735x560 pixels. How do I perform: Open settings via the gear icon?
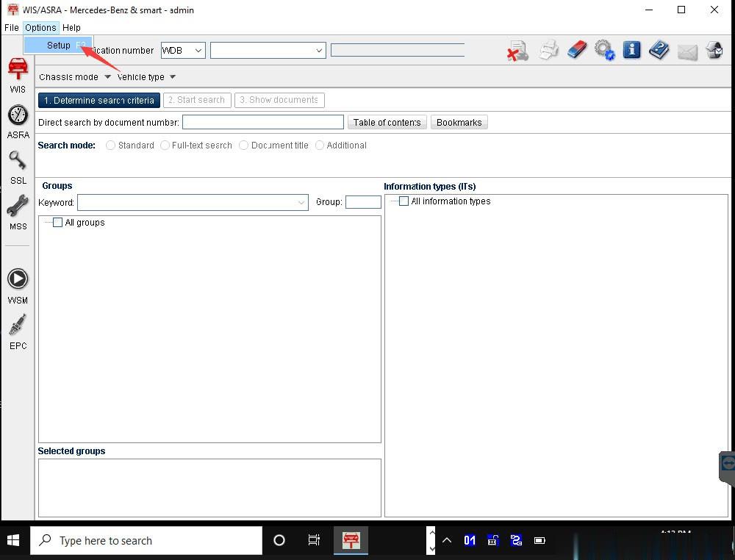click(x=604, y=50)
